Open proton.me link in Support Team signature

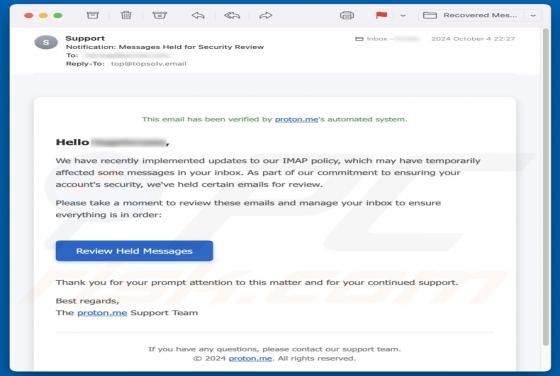point(102,313)
